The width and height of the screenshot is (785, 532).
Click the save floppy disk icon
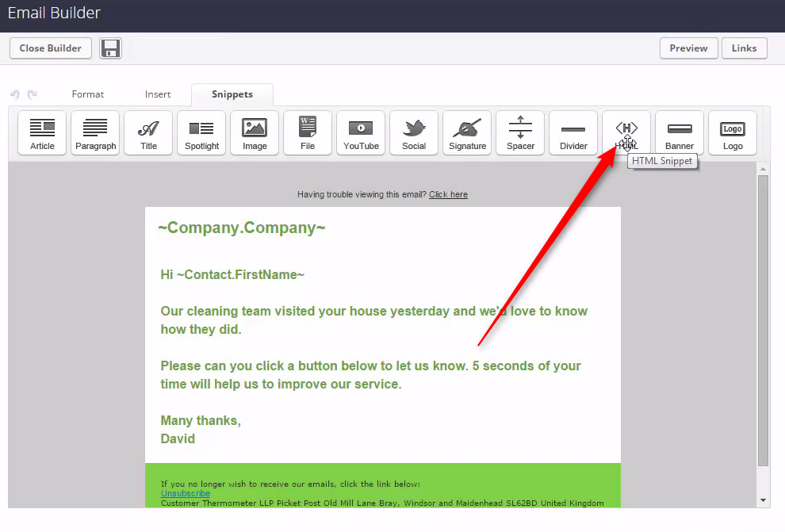(x=111, y=48)
